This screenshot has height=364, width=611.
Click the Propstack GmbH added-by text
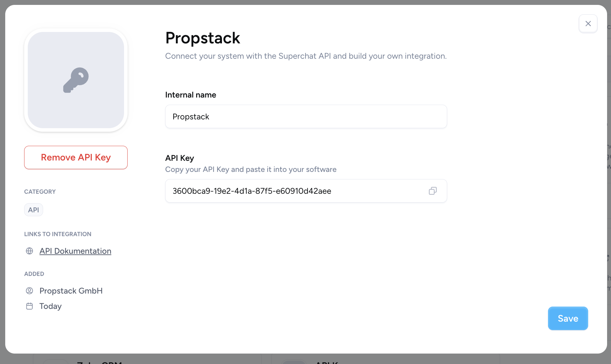tap(71, 291)
